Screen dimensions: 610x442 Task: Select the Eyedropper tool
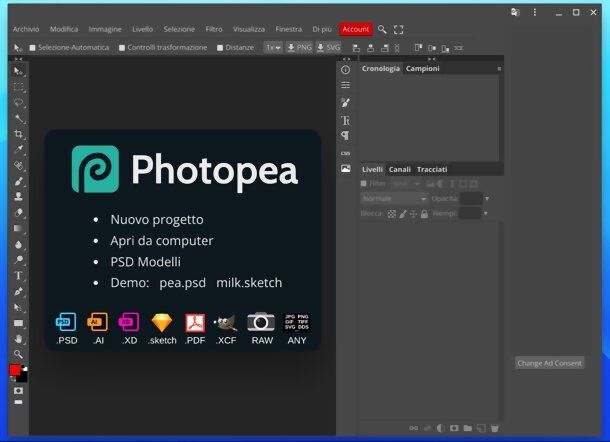(x=18, y=150)
